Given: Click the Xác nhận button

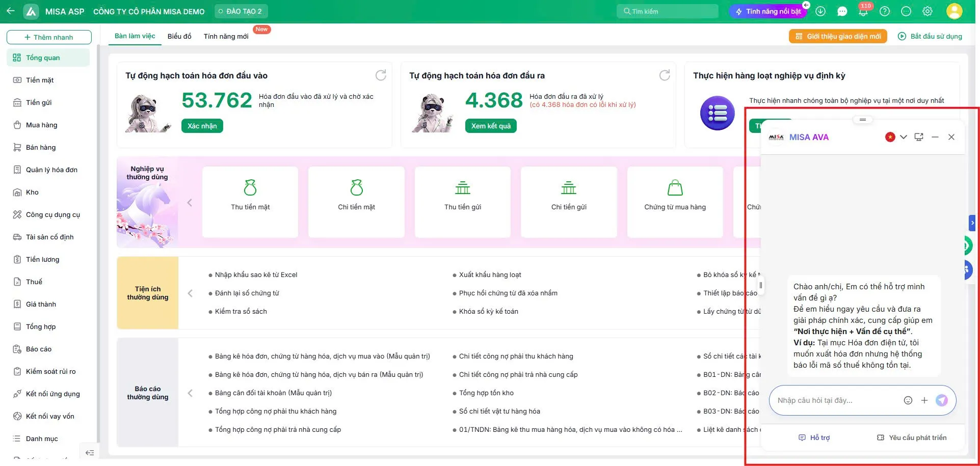Looking at the screenshot, I should coord(202,126).
